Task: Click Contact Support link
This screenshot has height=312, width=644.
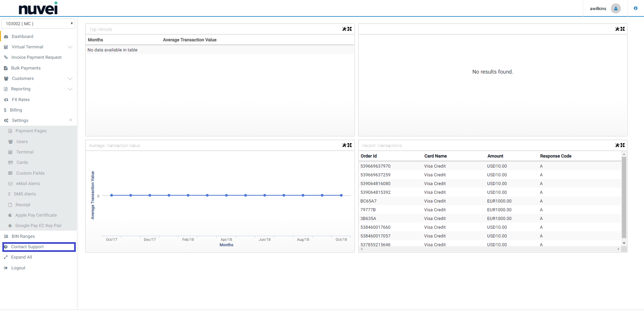Action: 28,247
